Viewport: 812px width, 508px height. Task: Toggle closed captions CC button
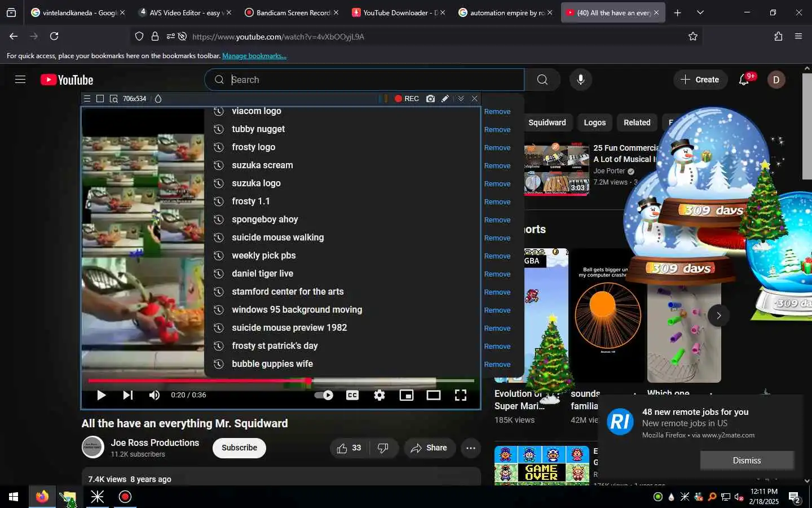pyautogui.click(x=352, y=395)
